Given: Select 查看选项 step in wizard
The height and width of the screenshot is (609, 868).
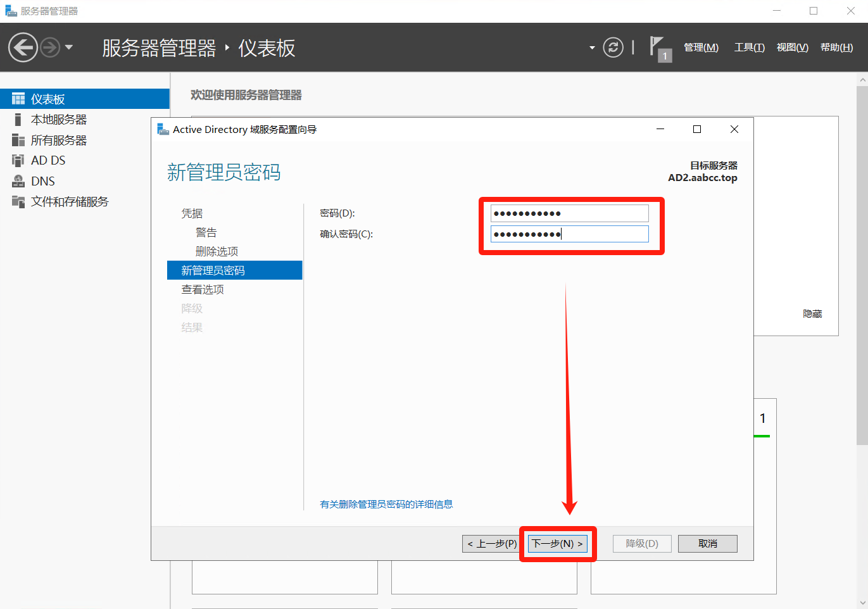Looking at the screenshot, I should point(203,289).
